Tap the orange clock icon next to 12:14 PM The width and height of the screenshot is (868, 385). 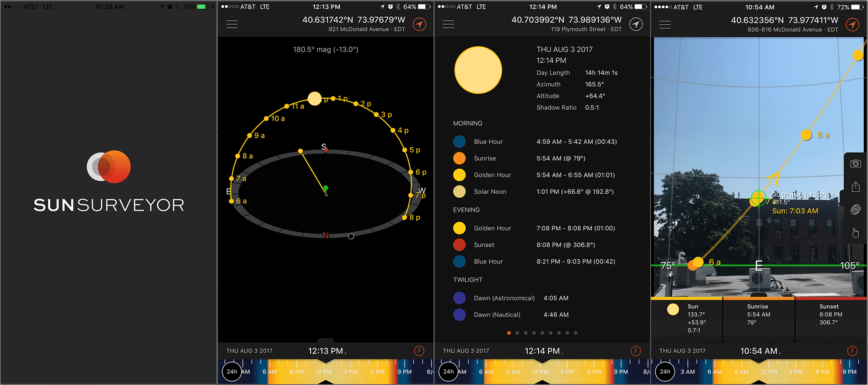coord(635,351)
